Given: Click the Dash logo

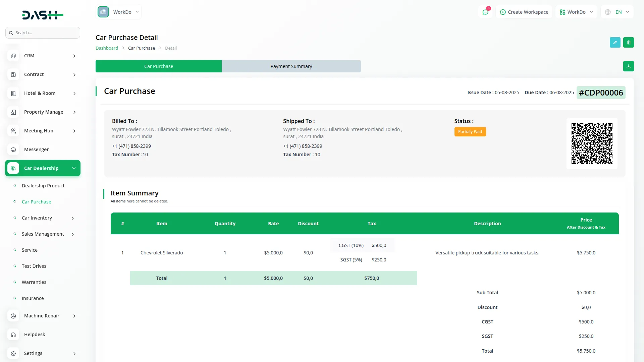Looking at the screenshot, I should coord(43,15).
